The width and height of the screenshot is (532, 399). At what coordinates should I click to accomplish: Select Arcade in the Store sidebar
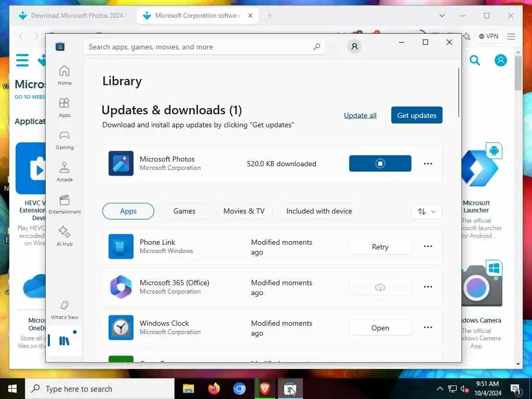[x=64, y=172]
